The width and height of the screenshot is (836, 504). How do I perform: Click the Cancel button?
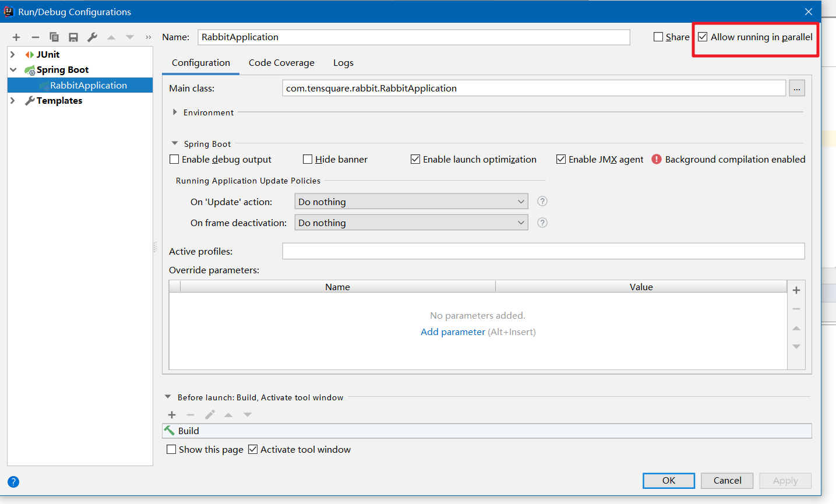click(728, 481)
